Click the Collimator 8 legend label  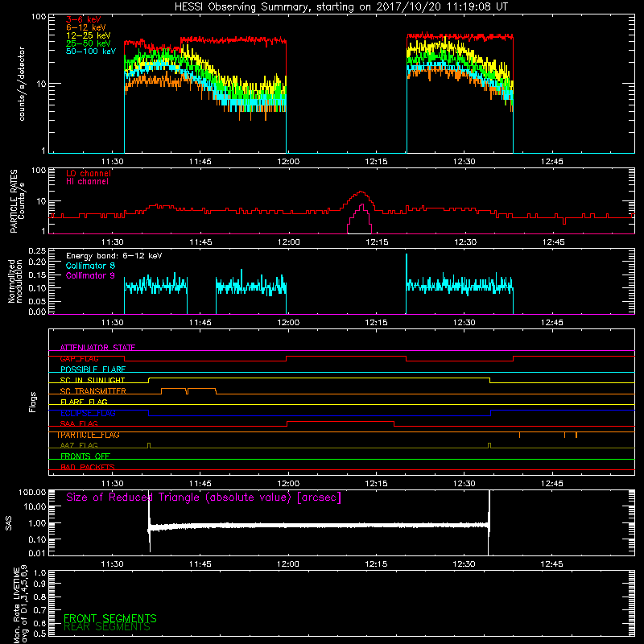(90, 266)
